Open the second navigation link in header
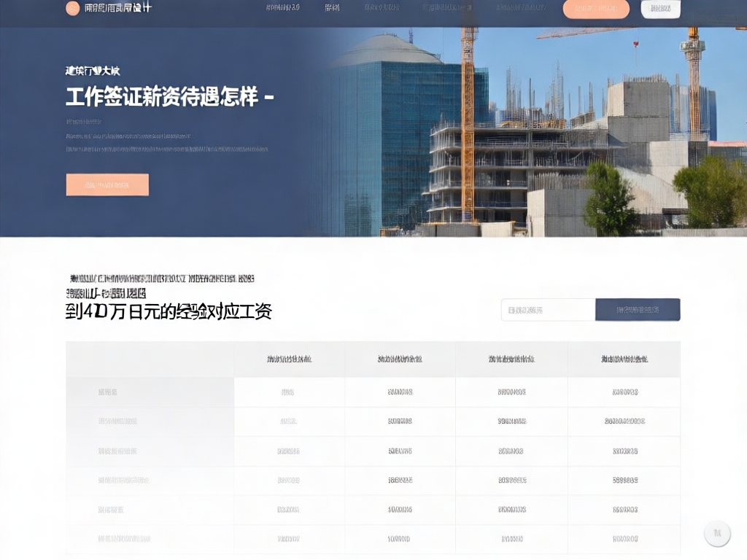Image resolution: width=747 pixels, height=560 pixels. click(x=332, y=9)
